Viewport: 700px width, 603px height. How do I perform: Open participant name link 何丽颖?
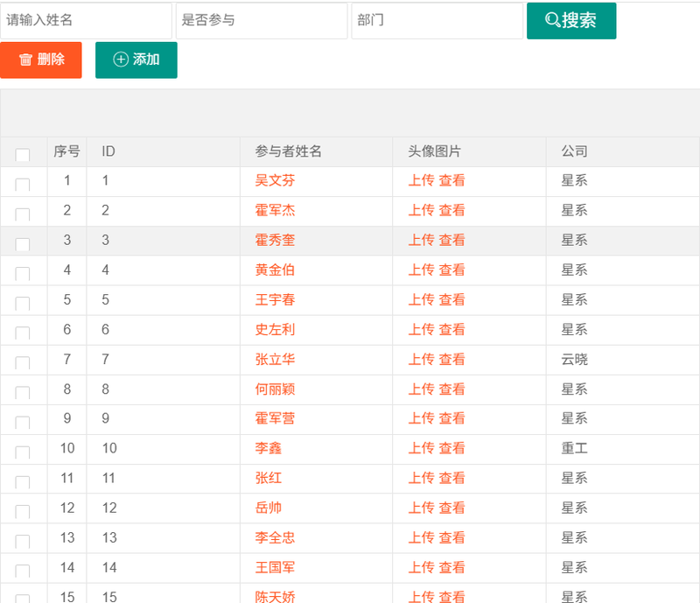pyautogui.click(x=275, y=389)
